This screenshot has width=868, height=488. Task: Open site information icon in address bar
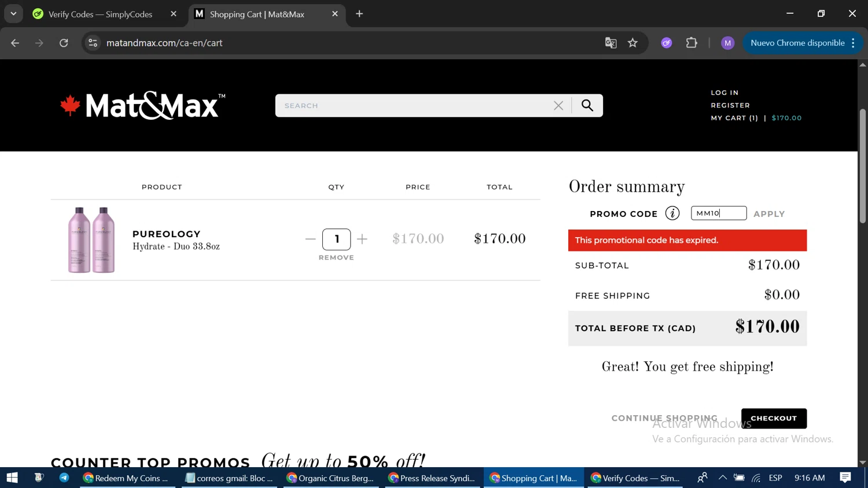tap(93, 43)
